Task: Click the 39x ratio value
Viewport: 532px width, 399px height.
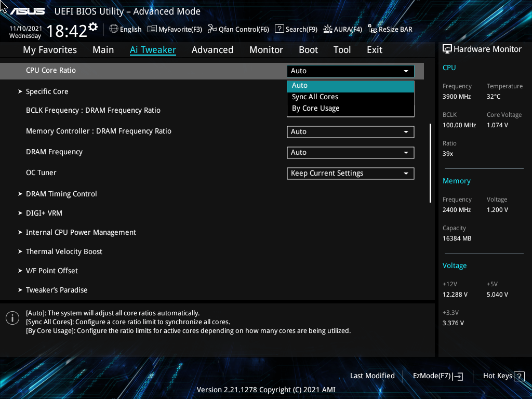Action: coord(448,154)
